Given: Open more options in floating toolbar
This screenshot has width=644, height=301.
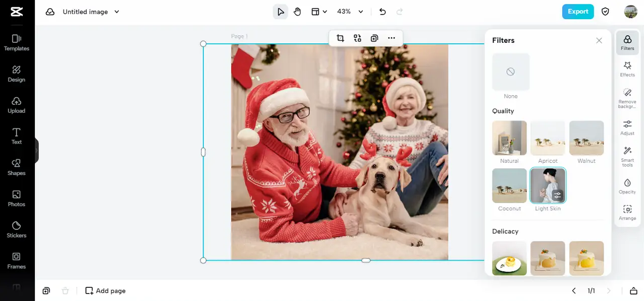Looking at the screenshot, I should point(392,38).
